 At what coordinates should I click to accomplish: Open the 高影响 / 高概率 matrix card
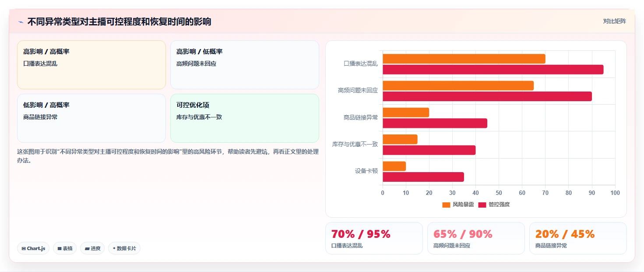click(91, 65)
